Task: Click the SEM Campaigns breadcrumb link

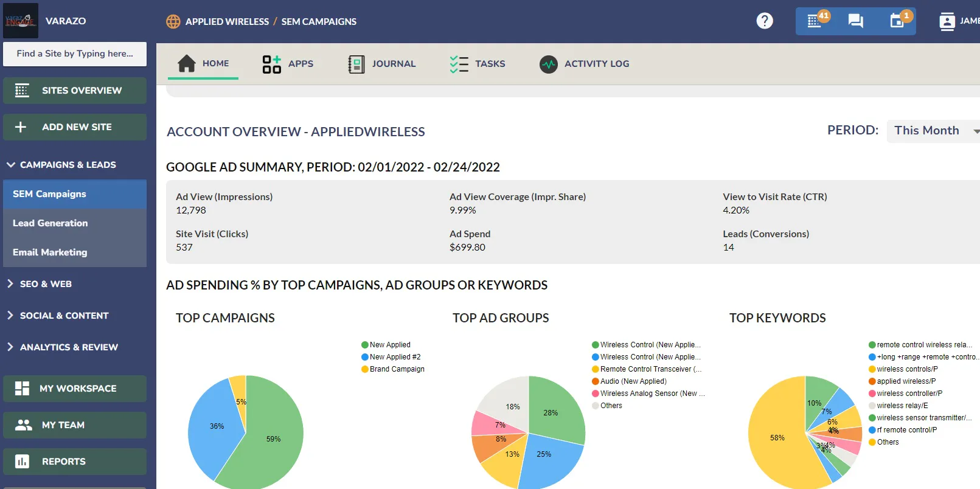Action: pyautogui.click(x=319, y=21)
